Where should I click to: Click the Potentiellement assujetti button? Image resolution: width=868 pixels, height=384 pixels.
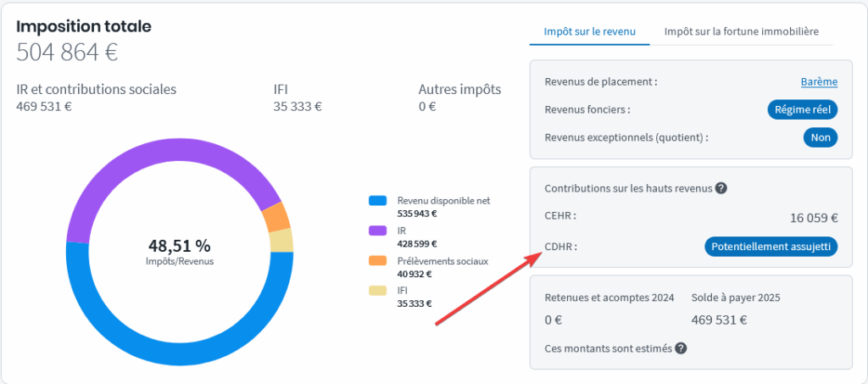pos(771,246)
